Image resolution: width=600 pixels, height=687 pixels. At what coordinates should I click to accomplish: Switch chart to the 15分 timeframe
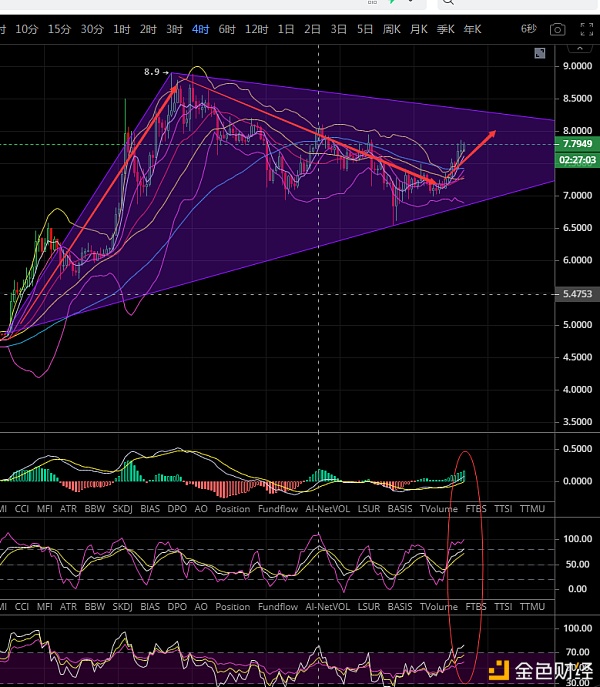pyautogui.click(x=59, y=29)
